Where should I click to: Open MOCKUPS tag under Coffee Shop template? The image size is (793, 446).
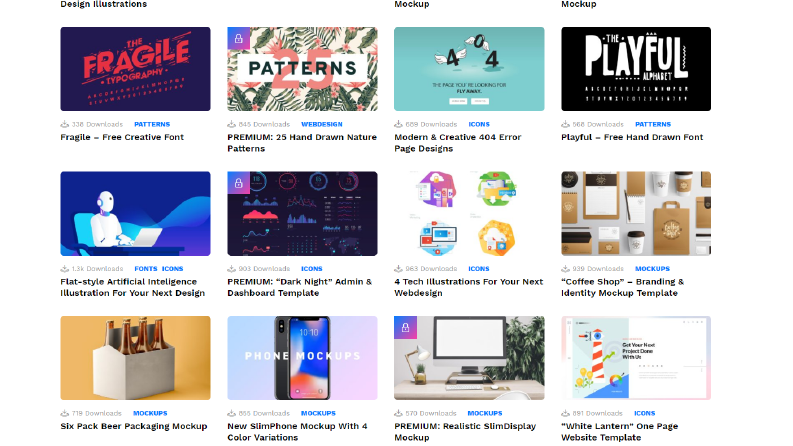[x=652, y=269]
